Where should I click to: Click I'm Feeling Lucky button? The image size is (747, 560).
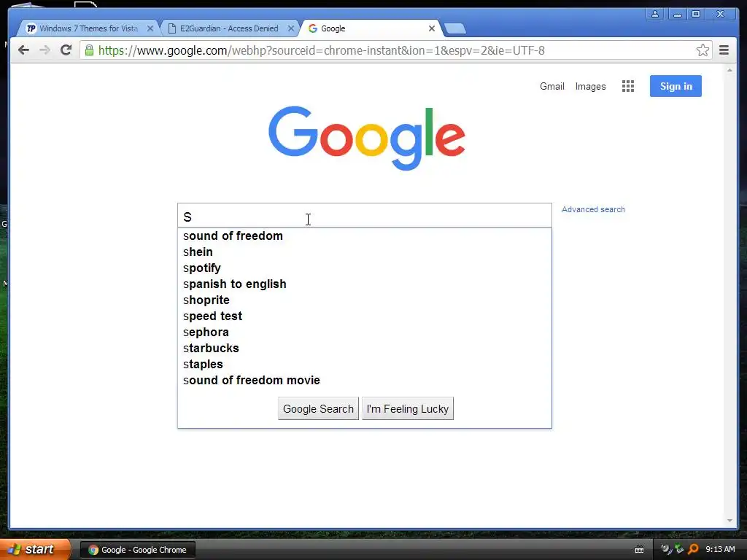408,408
